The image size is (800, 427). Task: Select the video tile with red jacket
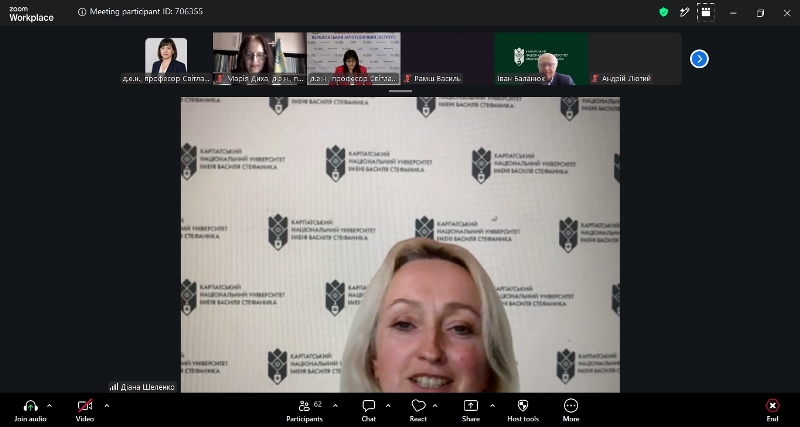354,58
